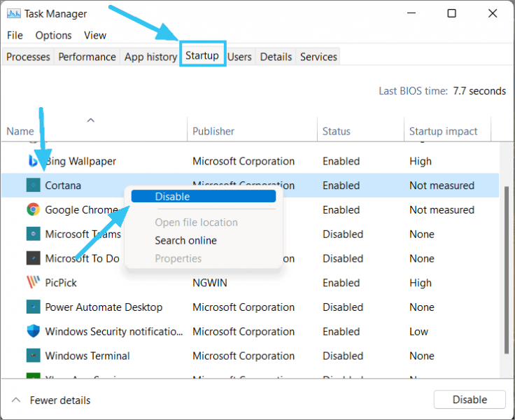Minimize the Task Manager window
The height and width of the screenshot is (420, 515).
(411, 13)
